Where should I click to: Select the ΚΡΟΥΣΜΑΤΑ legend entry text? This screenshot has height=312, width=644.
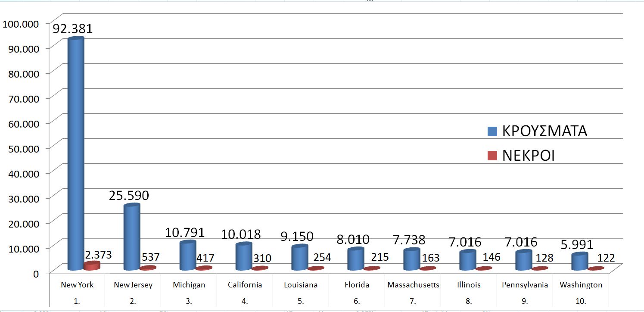tap(544, 131)
